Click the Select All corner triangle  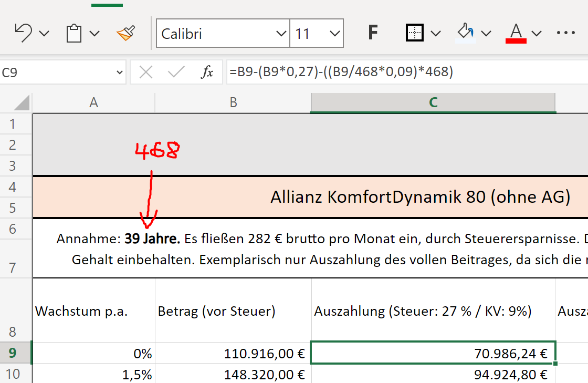click(22, 103)
